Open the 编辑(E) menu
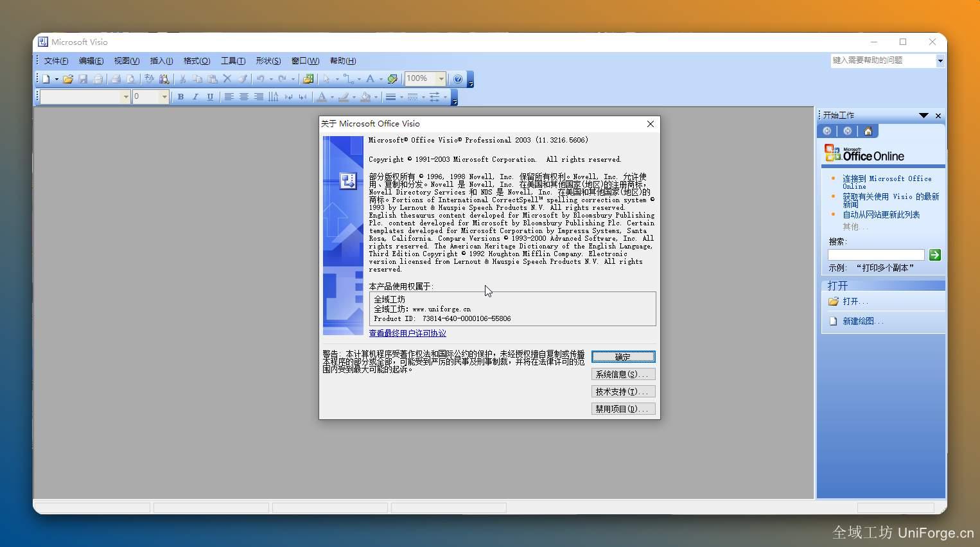980x547 pixels. pos(91,61)
